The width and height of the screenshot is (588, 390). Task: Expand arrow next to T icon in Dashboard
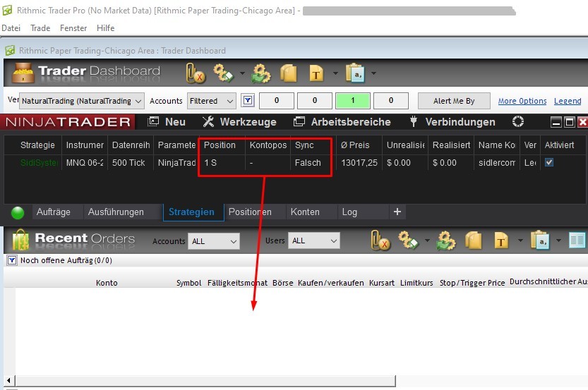(335, 73)
